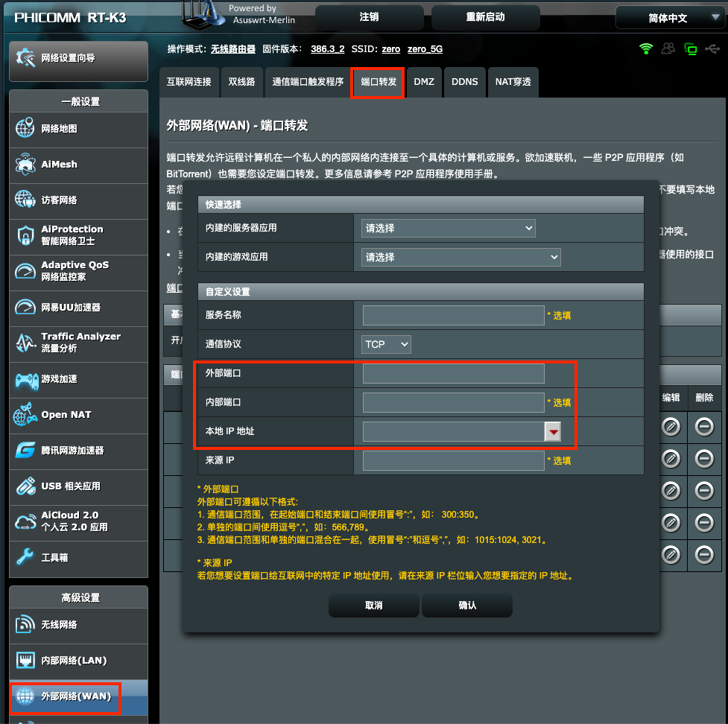Click the 重新启动 reboot button
The height and width of the screenshot is (724, 728).
point(486,18)
